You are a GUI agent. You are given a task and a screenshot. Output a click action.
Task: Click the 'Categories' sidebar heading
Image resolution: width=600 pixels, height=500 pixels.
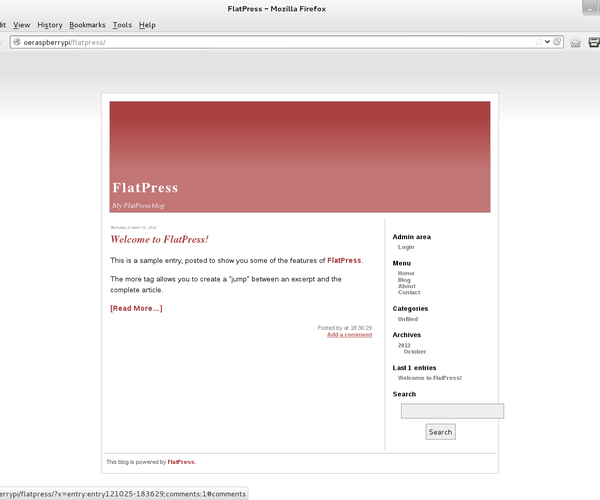click(x=410, y=309)
